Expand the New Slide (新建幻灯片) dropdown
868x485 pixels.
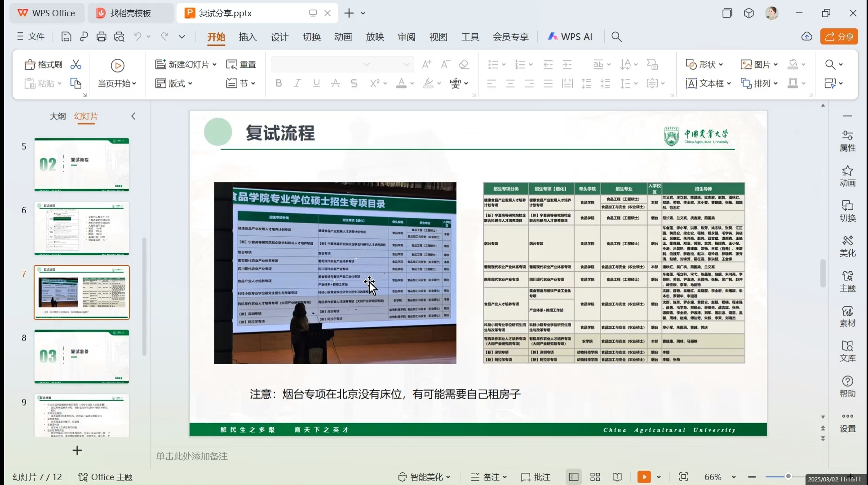(214, 65)
